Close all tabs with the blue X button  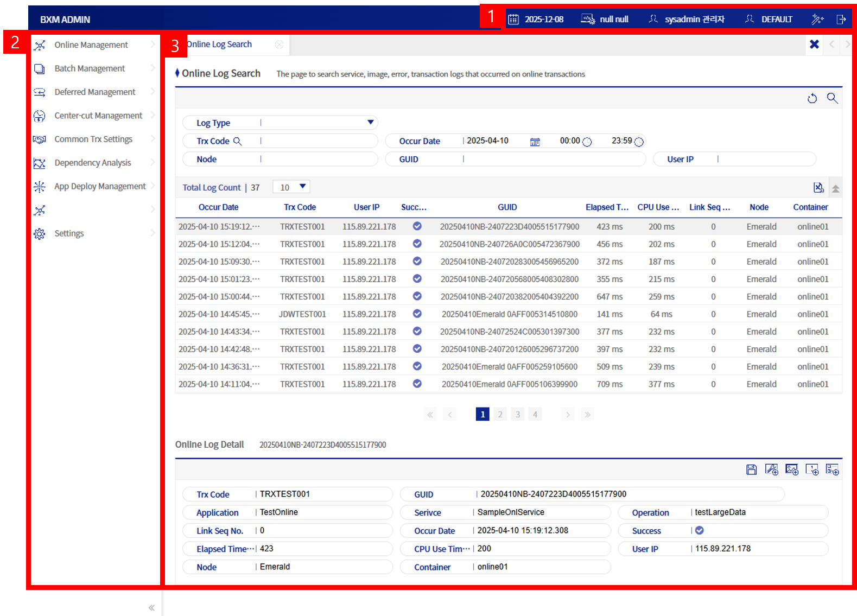[x=814, y=45]
